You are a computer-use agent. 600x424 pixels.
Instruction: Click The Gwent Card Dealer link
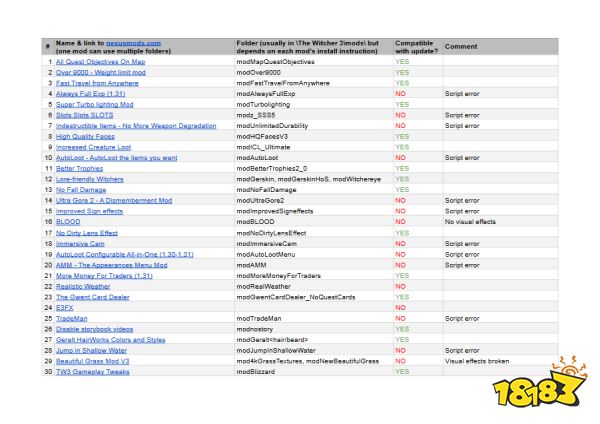pos(95,297)
